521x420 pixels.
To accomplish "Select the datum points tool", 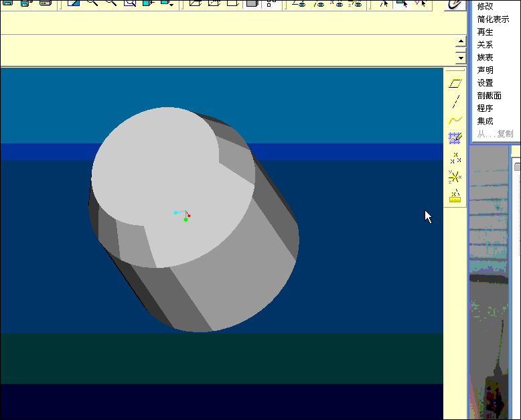I will (x=455, y=158).
